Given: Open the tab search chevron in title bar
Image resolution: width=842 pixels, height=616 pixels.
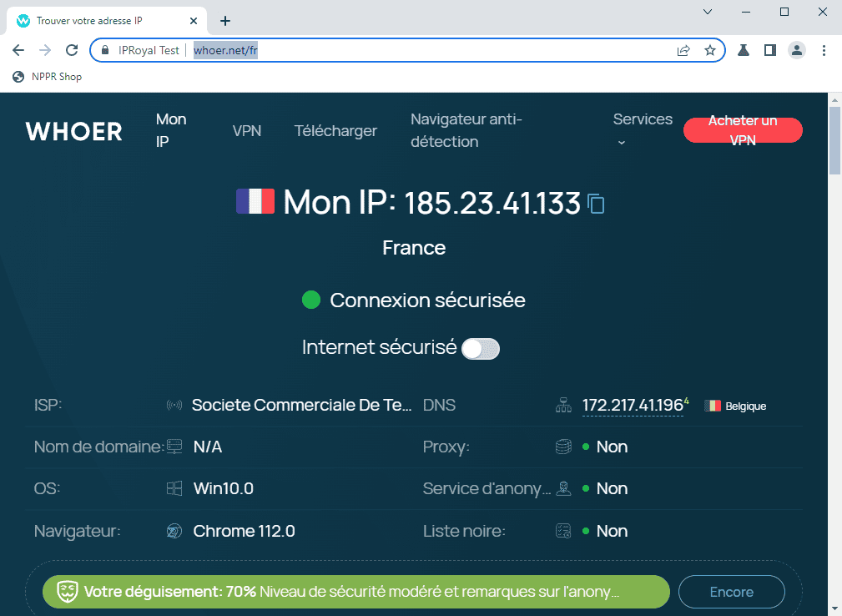Looking at the screenshot, I should (x=708, y=12).
